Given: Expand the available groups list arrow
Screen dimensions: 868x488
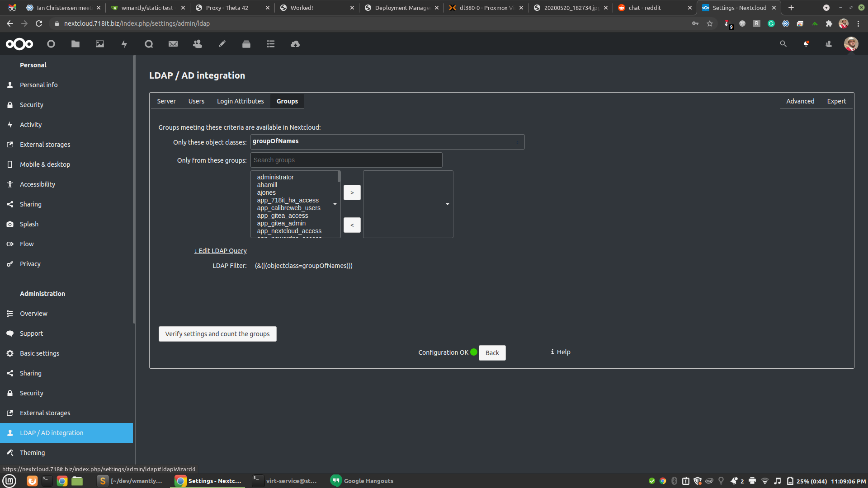Looking at the screenshot, I should point(335,204).
